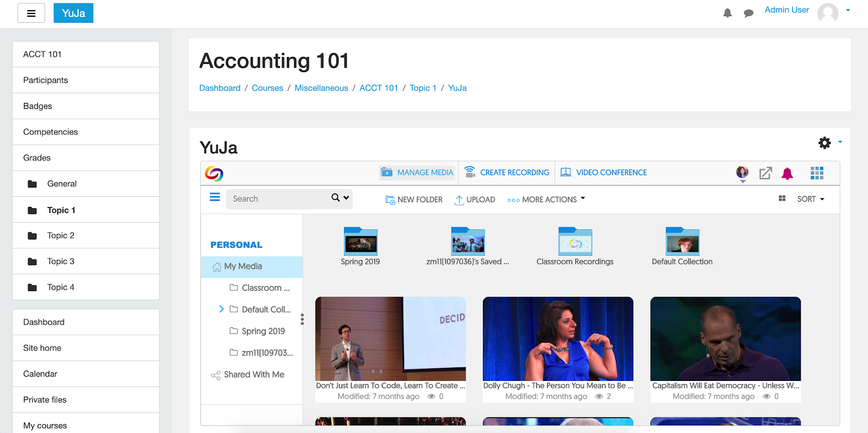Open Participants in the side menu

click(x=86, y=80)
